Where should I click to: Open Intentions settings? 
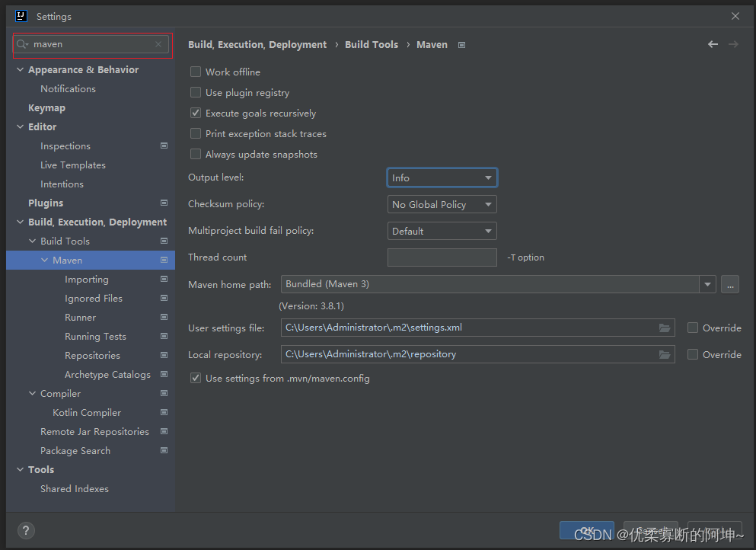point(62,184)
